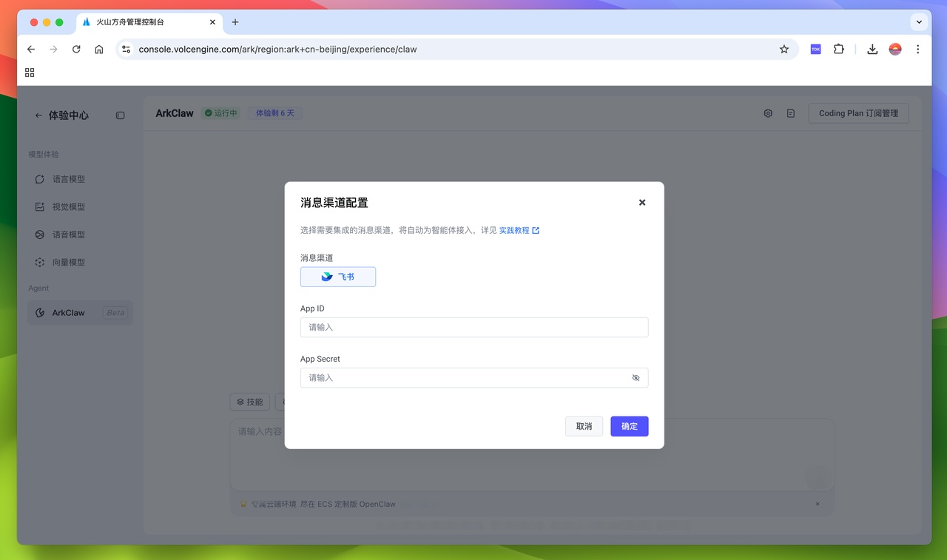Open ArkClaw settings via the gear icon

point(767,112)
